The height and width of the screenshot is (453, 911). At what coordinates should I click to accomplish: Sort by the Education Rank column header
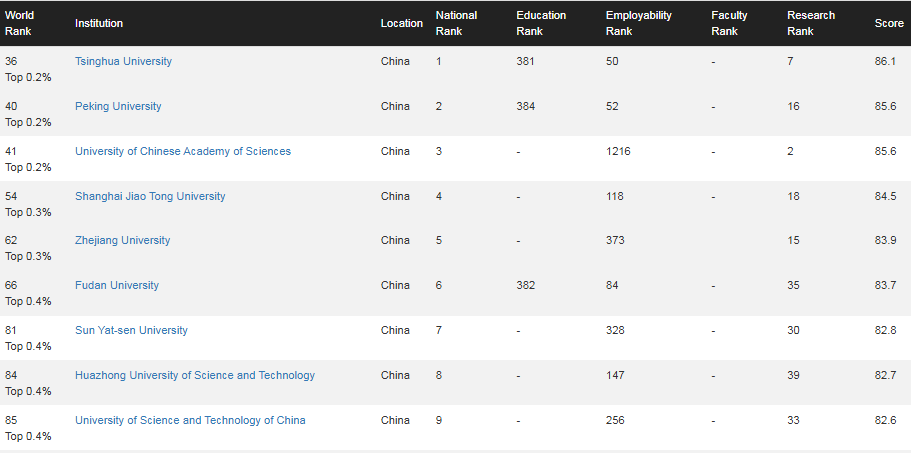coord(541,23)
